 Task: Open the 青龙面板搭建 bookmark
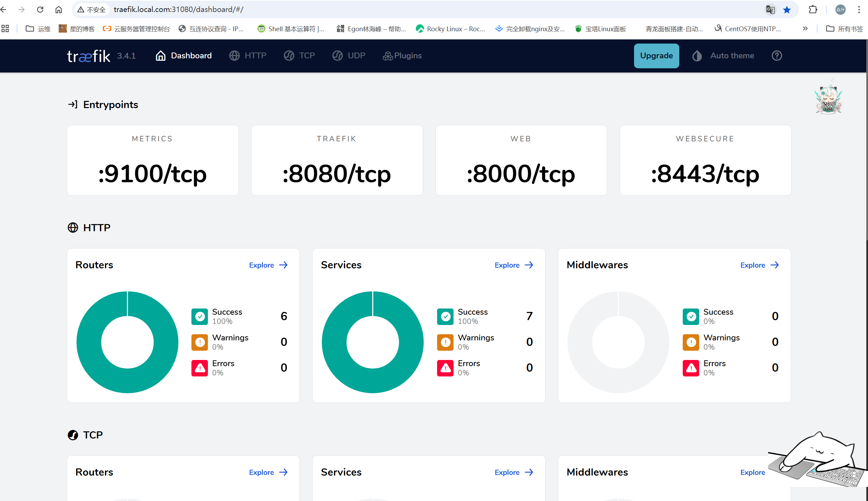pyautogui.click(x=674, y=29)
